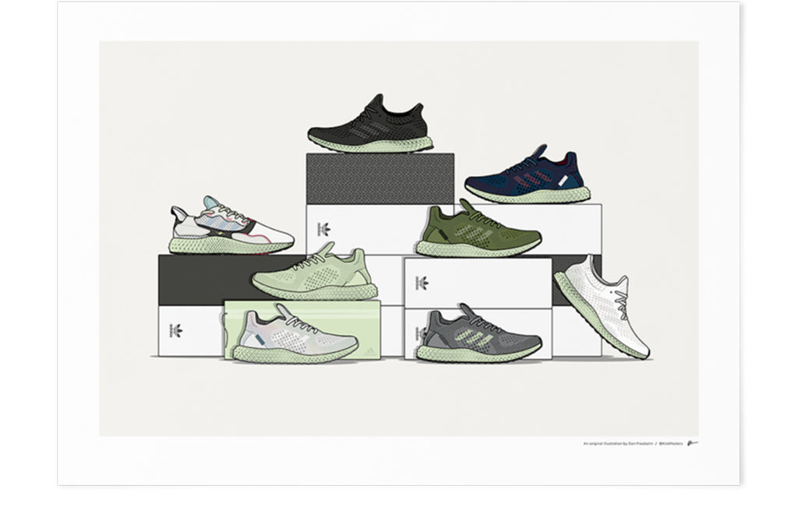Viewport: 798px width, 532px height.
Task: Click the @KickPosters handle in caption
Action: click(x=670, y=444)
